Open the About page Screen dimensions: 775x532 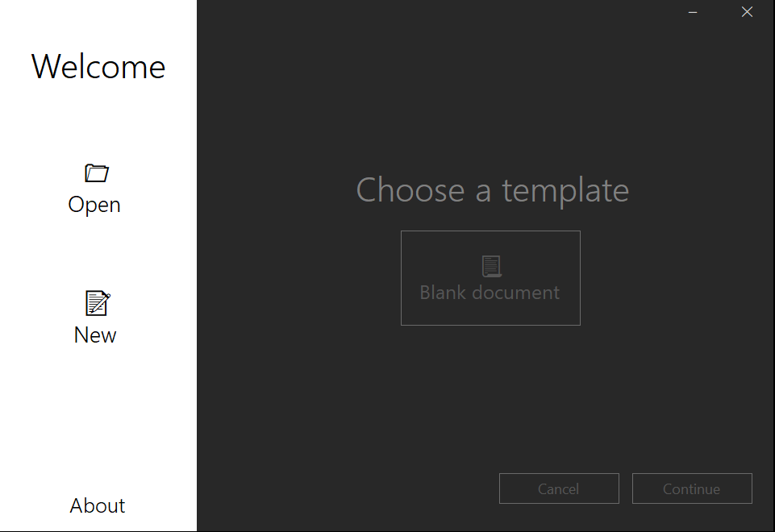click(x=97, y=505)
